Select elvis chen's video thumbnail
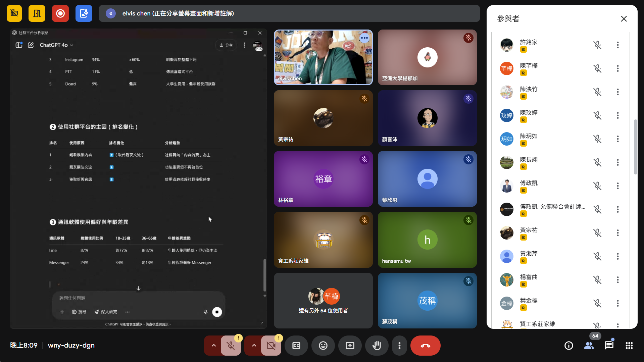Image resolution: width=644 pixels, height=362 pixels. pos(323,57)
